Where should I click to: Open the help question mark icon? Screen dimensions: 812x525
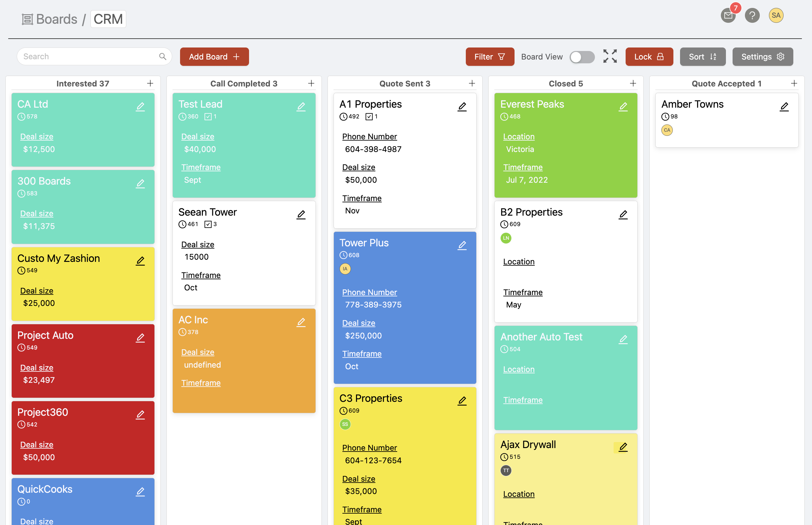(x=752, y=15)
